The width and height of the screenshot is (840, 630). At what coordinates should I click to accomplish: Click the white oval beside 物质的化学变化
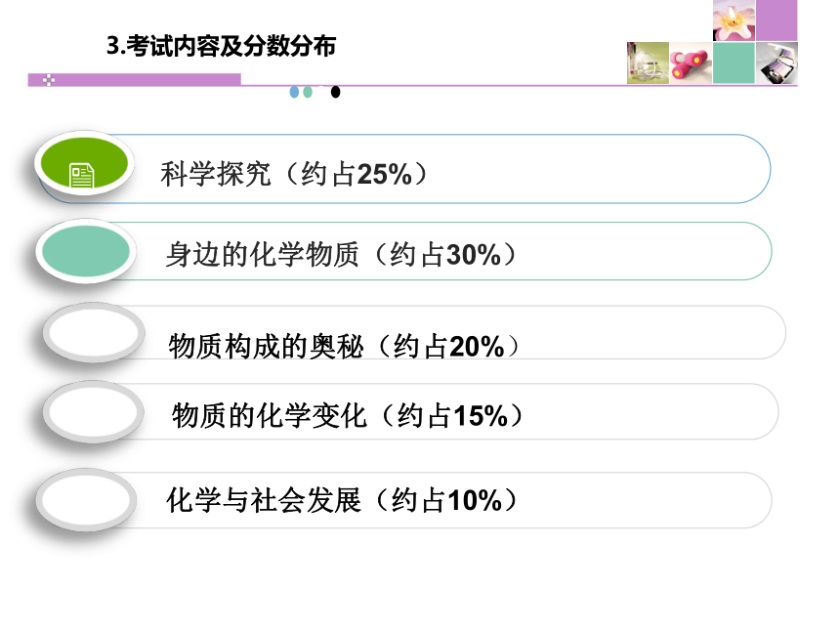(x=93, y=412)
